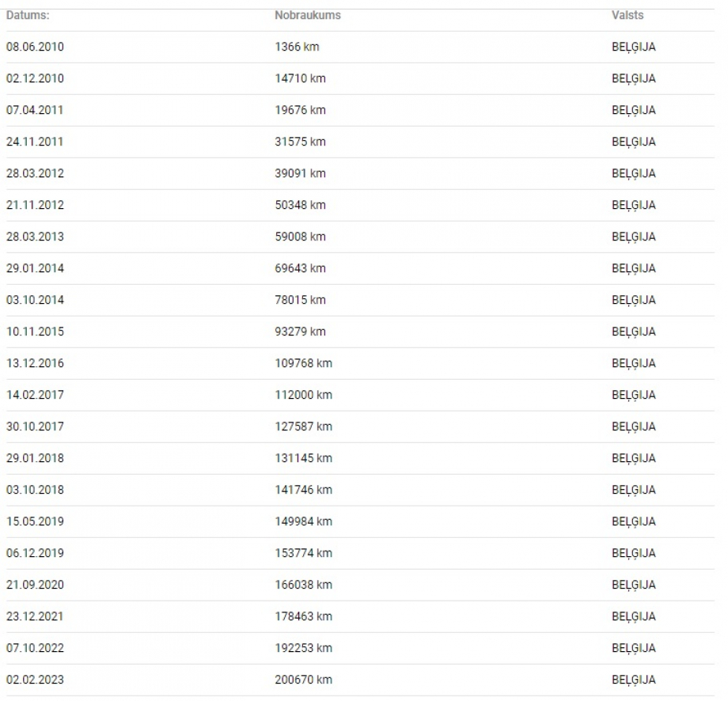
Task: Select the 109768 km mileage reading
Action: click(x=303, y=363)
